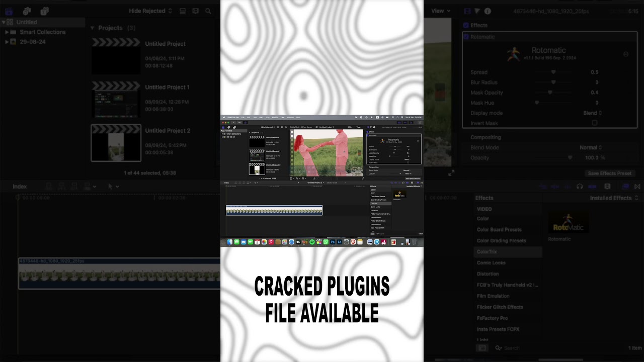Open Telegram in the center window's Dock
The height and width of the screenshot is (362, 644).
point(377,242)
